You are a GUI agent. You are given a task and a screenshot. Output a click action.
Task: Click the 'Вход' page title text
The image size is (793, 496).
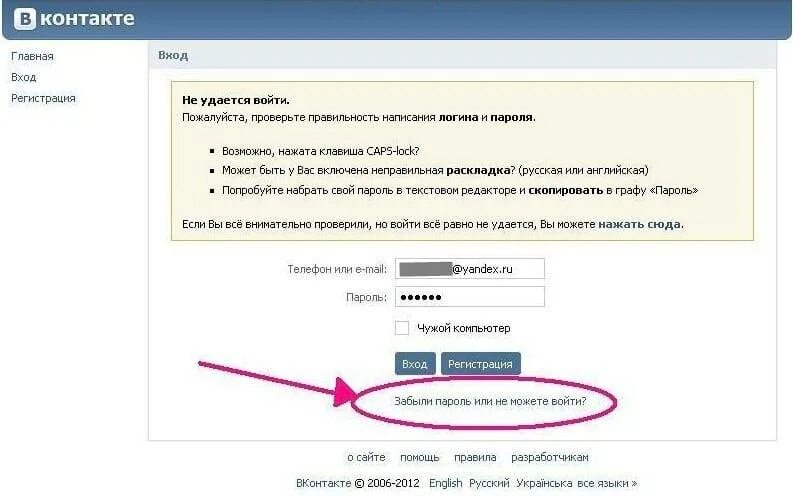173,55
